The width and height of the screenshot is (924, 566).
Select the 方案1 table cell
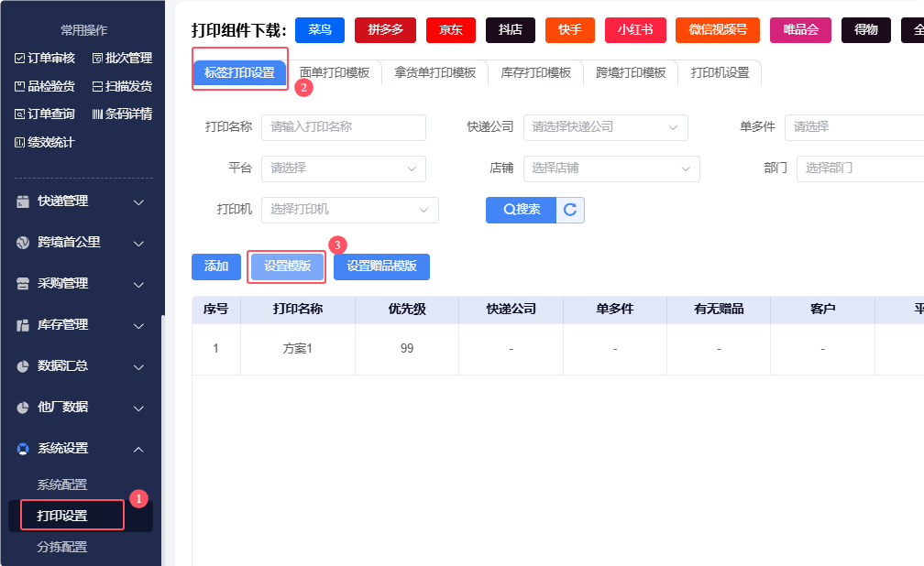click(x=298, y=349)
